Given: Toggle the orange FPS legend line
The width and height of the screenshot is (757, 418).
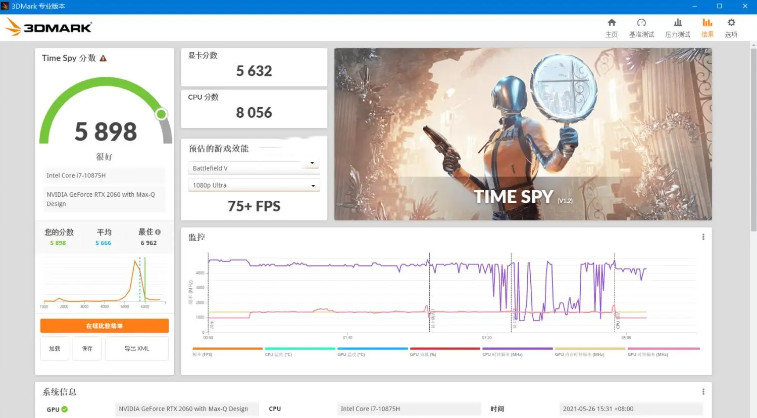Looking at the screenshot, I should [x=227, y=348].
